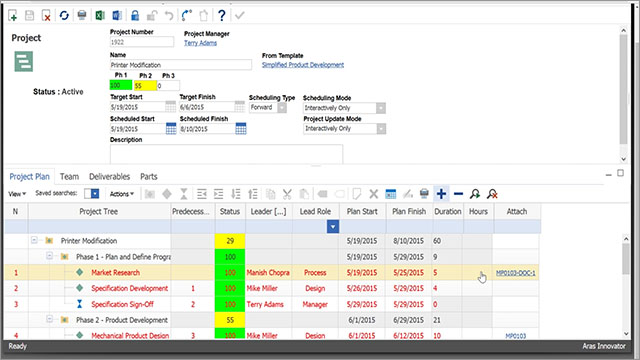Click the add milestone diamond icon in grid toolbar
The width and height of the screenshot is (640, 360).
point(167,194)
